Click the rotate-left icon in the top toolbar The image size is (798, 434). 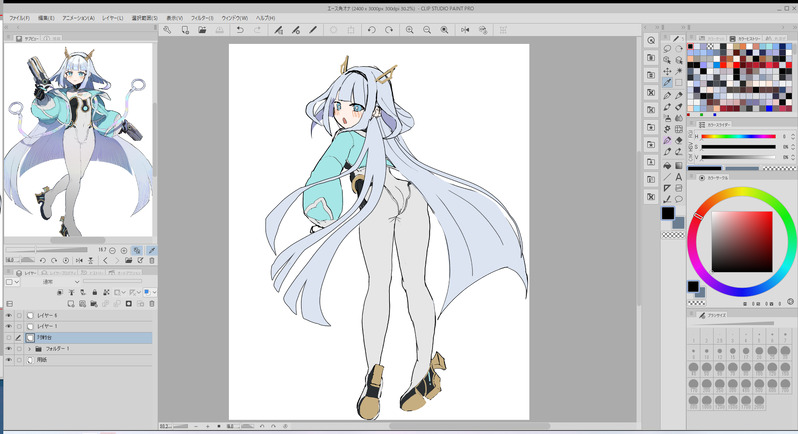click(371, 30)
